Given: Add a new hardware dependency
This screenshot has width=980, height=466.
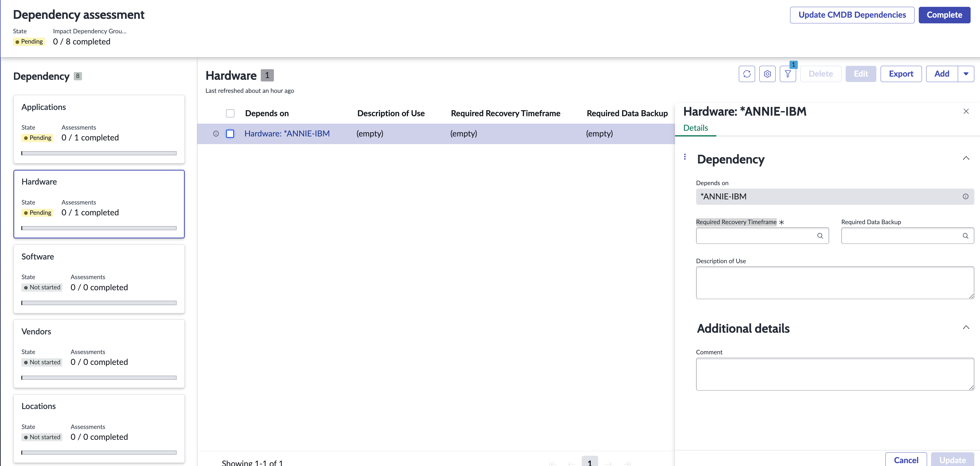Looking at the screenshot, I should tap(942, 74).
